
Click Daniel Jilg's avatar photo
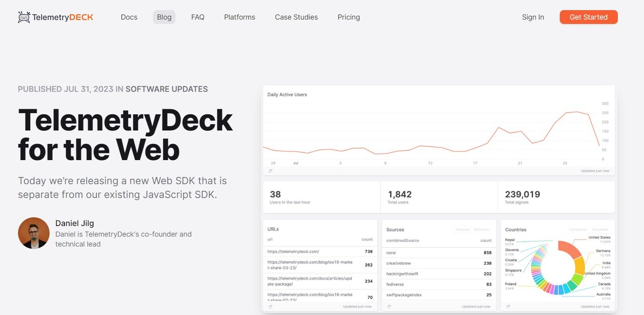pyautogui.click(x=34, y=233)
